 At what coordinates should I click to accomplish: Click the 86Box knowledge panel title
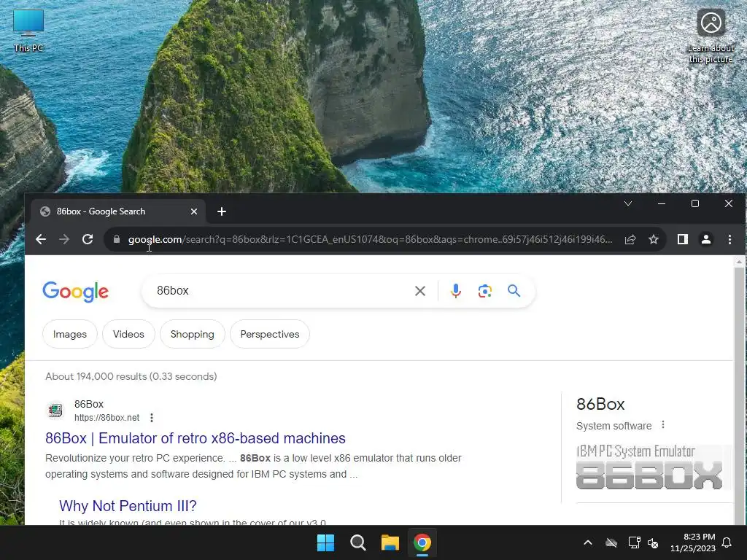point(600,404)
